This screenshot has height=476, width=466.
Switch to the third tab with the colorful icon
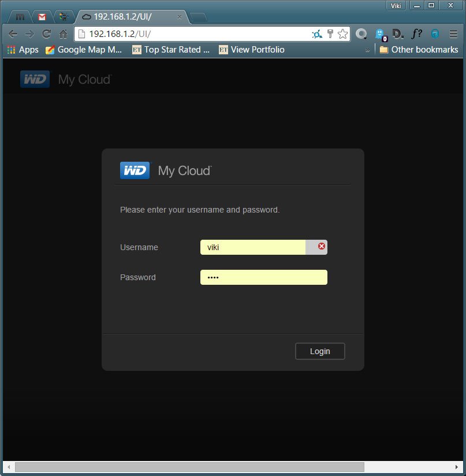64,17
